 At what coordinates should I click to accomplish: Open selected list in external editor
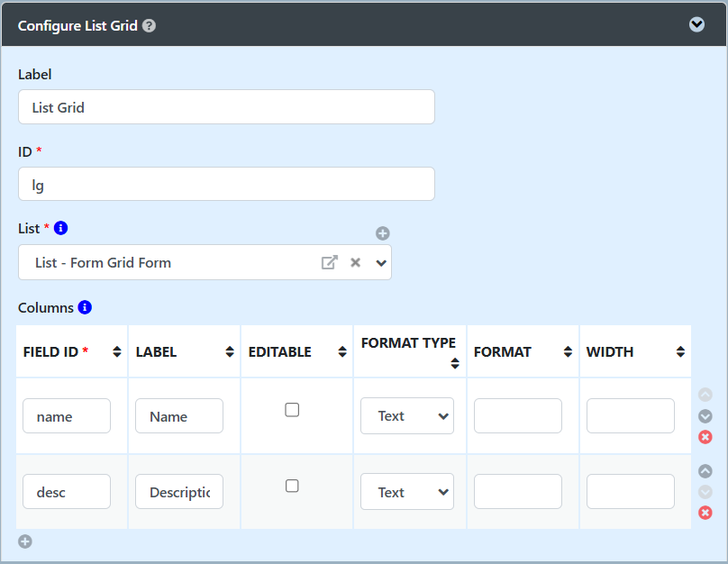tap(329, 262)
